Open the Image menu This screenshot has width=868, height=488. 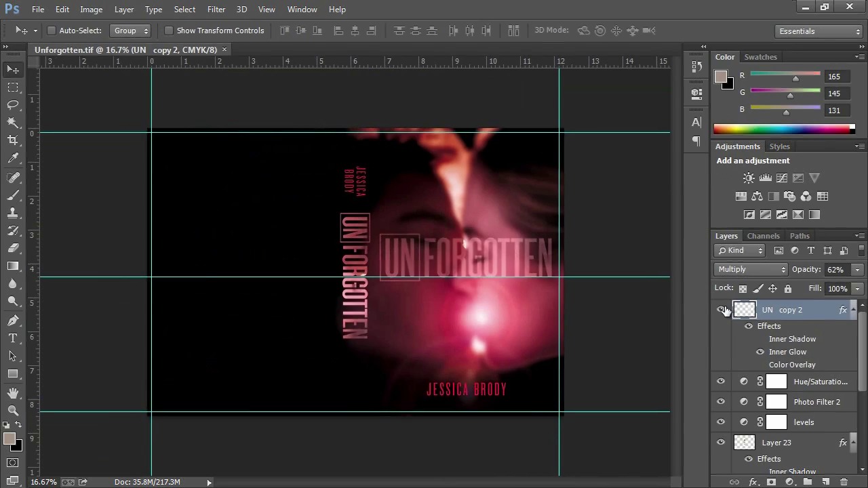click(91, 9)
